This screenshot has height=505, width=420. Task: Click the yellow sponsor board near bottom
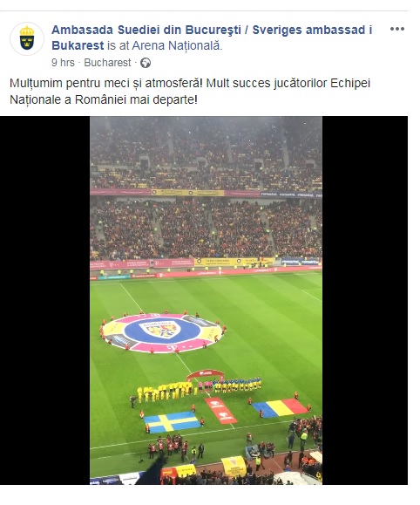[x=234, y=466]
